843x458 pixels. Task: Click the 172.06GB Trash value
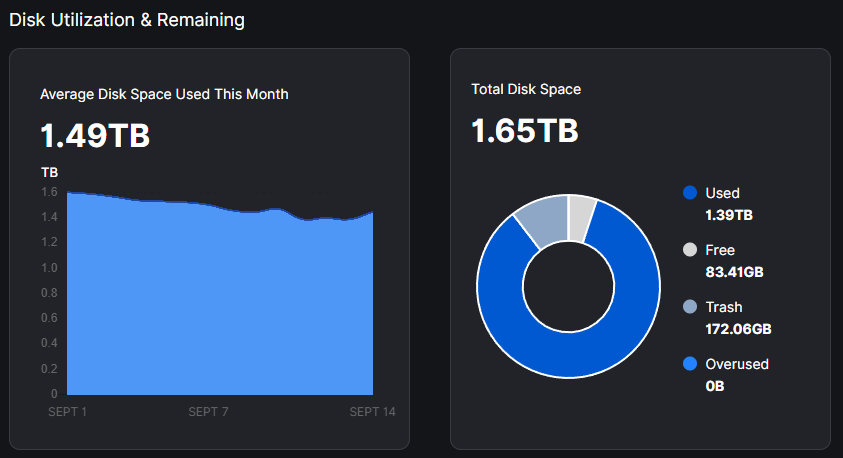click(x=738, y=328)
